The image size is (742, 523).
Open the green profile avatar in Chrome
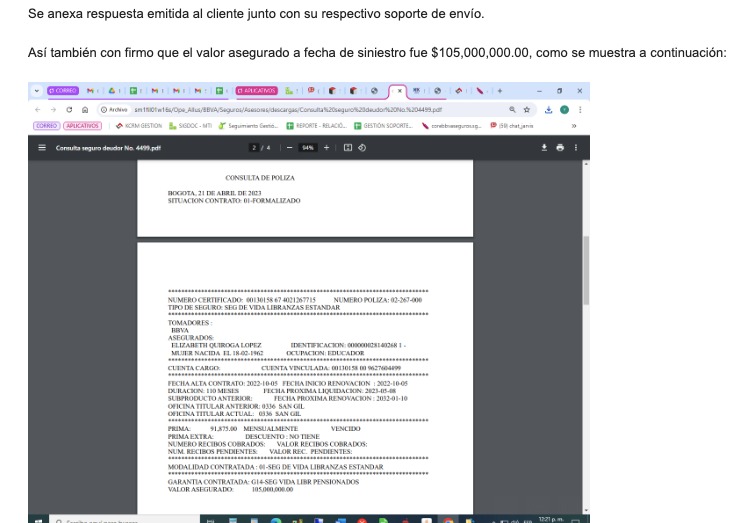pos(564,109)
